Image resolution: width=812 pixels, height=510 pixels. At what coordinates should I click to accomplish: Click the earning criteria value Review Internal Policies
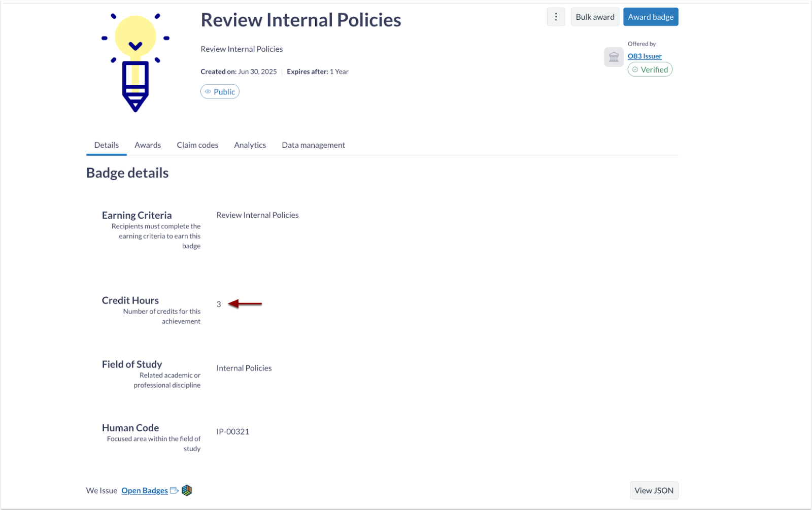pyautogui.click(x=257, y=215)
